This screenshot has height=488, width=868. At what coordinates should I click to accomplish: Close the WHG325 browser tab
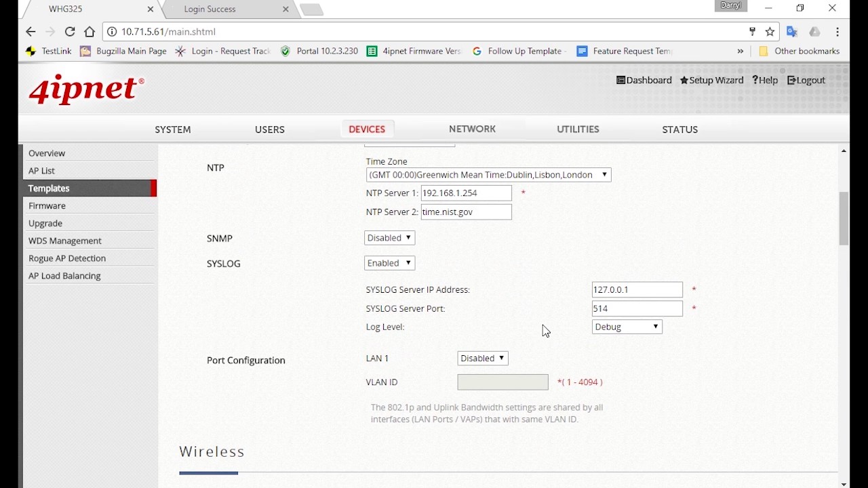point(151,9)
